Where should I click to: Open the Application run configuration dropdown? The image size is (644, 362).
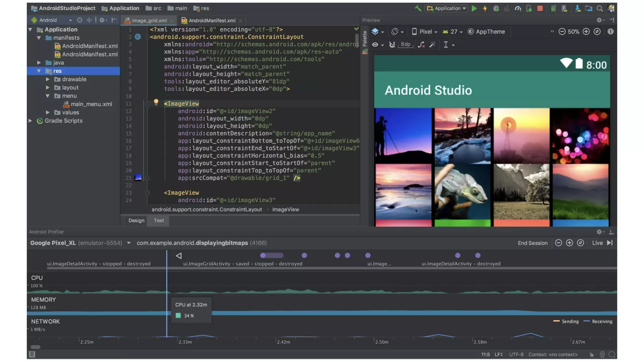pyautogui.click(x=447, y=8)
